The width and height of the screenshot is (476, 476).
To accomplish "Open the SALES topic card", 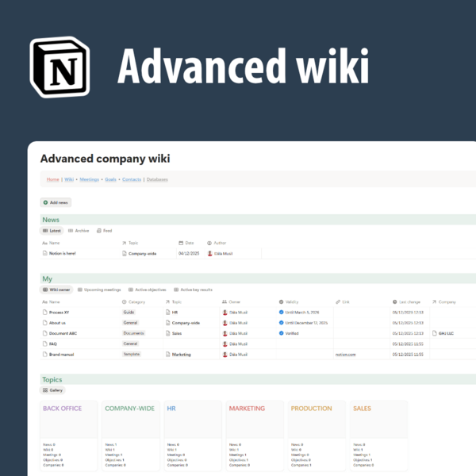I will 378,436.
